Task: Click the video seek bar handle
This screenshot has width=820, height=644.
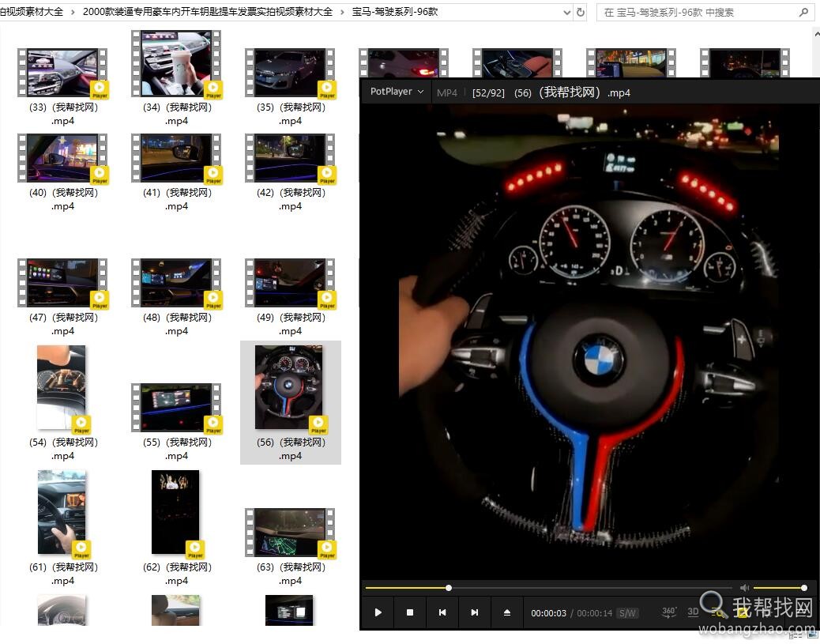Action: click(449, 588)
